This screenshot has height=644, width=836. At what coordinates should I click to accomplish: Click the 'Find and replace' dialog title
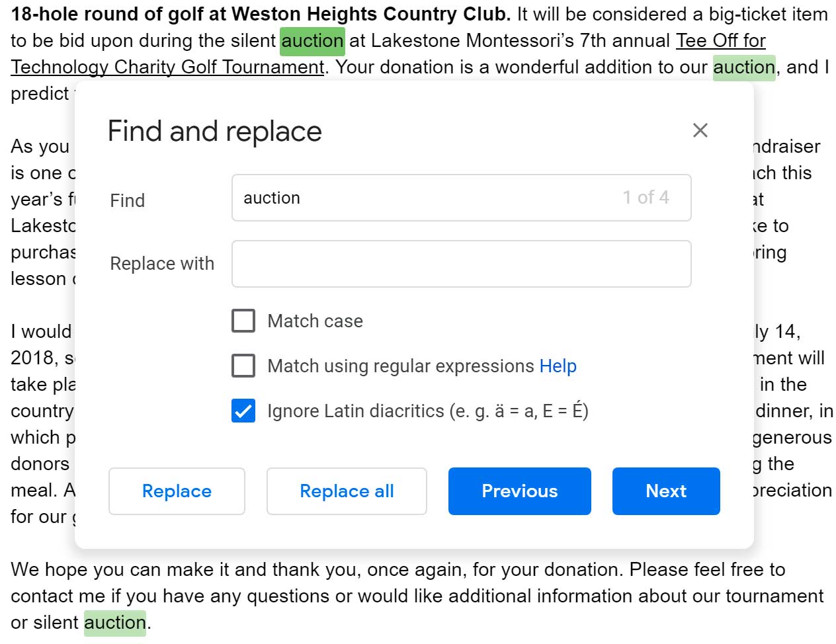point(214,131)
